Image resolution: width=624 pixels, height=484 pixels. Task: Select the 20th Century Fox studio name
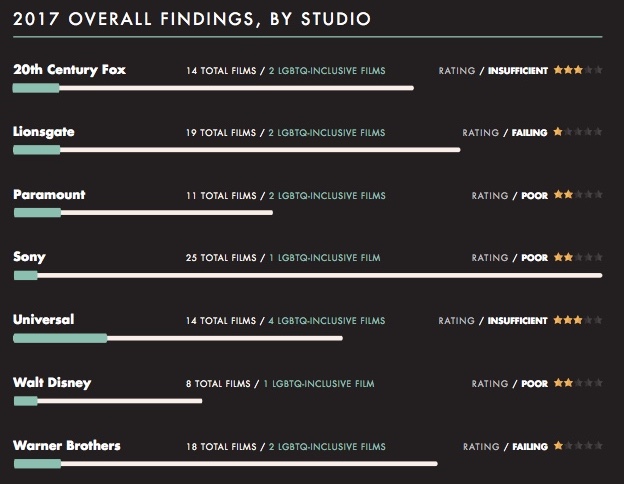(69, 70)
